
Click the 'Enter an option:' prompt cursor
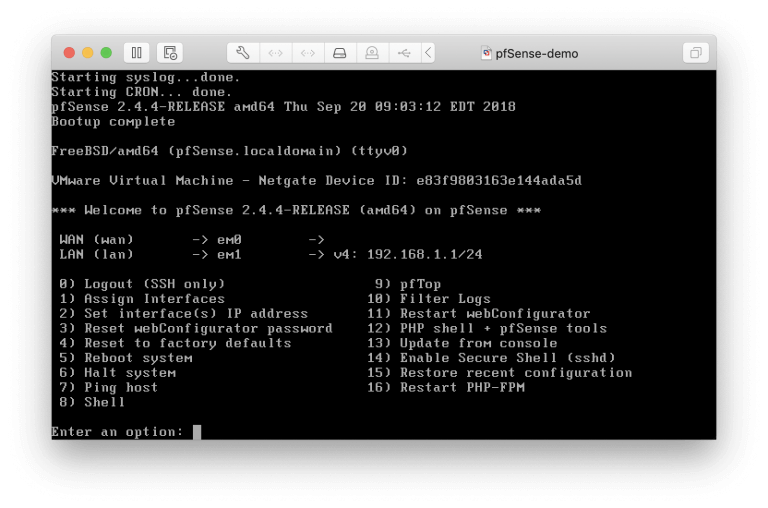point(197,432)
